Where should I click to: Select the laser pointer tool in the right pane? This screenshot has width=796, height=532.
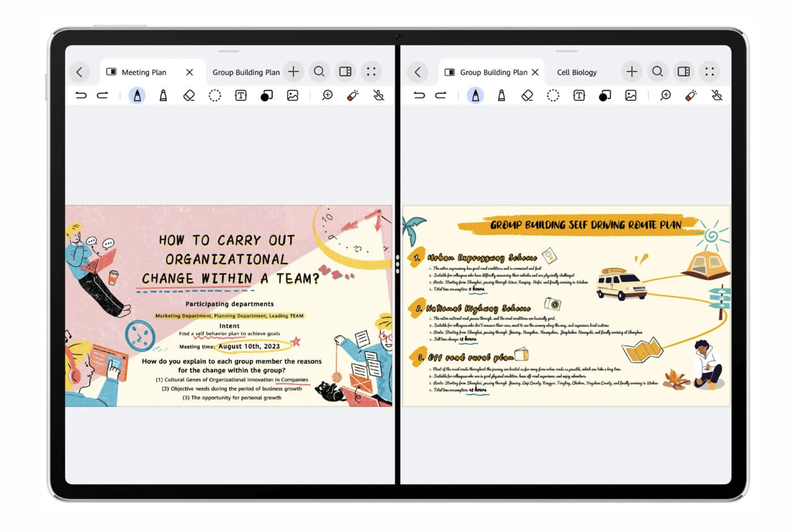[x=691, y=96]
